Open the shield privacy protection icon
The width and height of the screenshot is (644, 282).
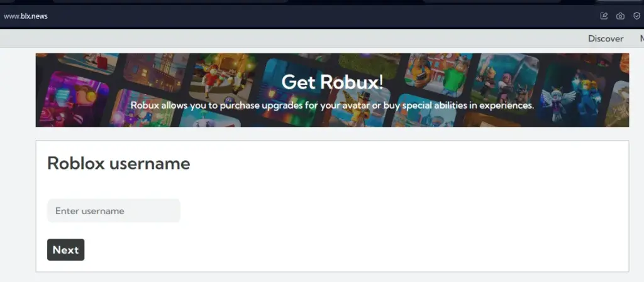636,16
